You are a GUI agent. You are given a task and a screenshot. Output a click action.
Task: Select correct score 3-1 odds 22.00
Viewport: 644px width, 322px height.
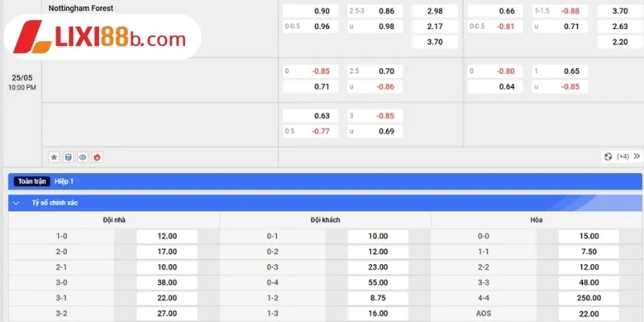[167, 298]
